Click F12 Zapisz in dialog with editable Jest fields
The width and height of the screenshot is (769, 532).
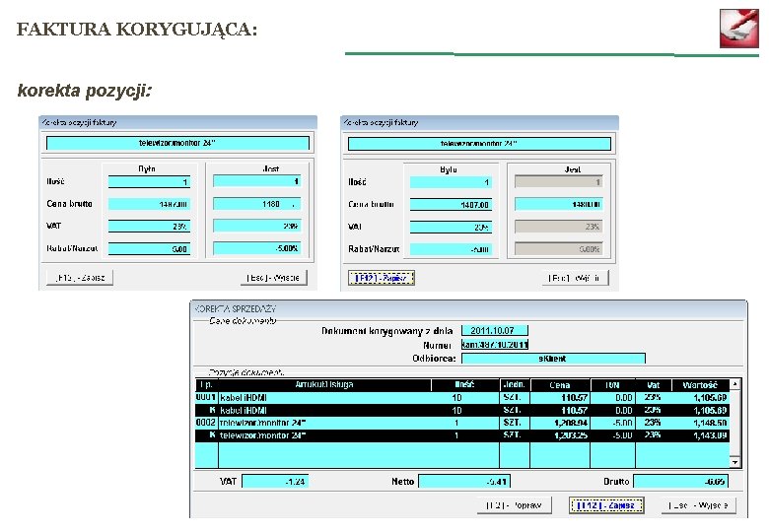80,277
